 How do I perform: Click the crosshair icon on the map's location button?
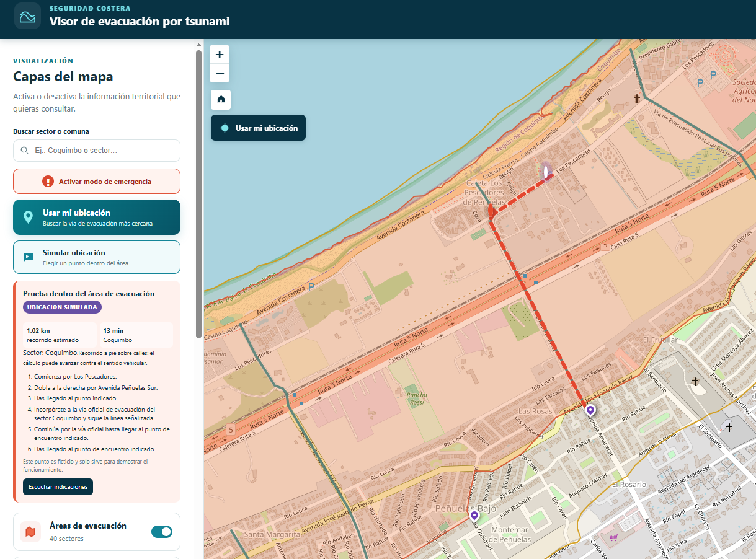coord(225,128)
